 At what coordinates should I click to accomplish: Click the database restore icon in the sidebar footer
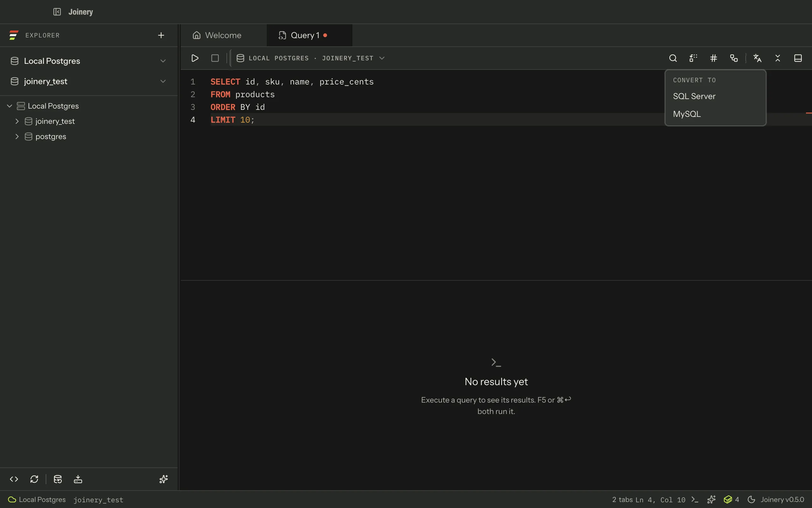(58, 479)
